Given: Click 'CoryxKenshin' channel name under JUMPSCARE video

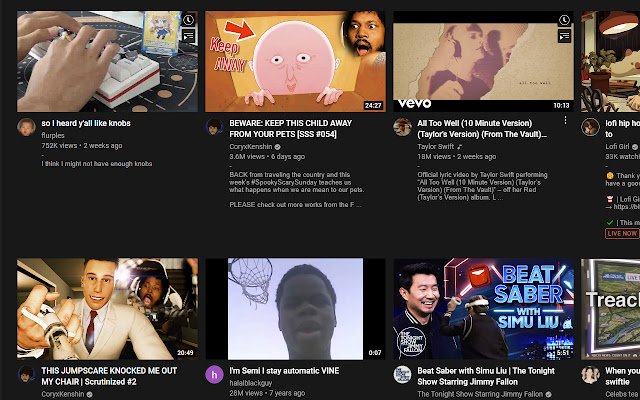Looking at the screenshot, I should pyautogui.click(x=62, y=394).
